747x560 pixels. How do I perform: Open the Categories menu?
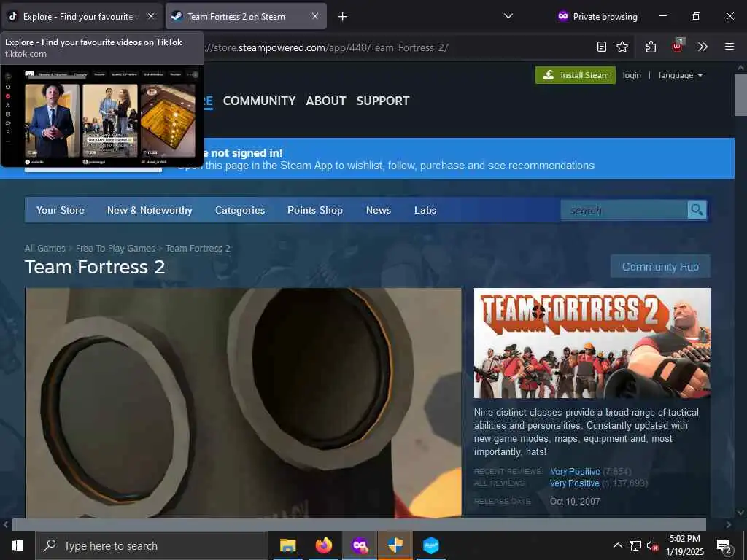pyautogui.click(x=239, y=210)
